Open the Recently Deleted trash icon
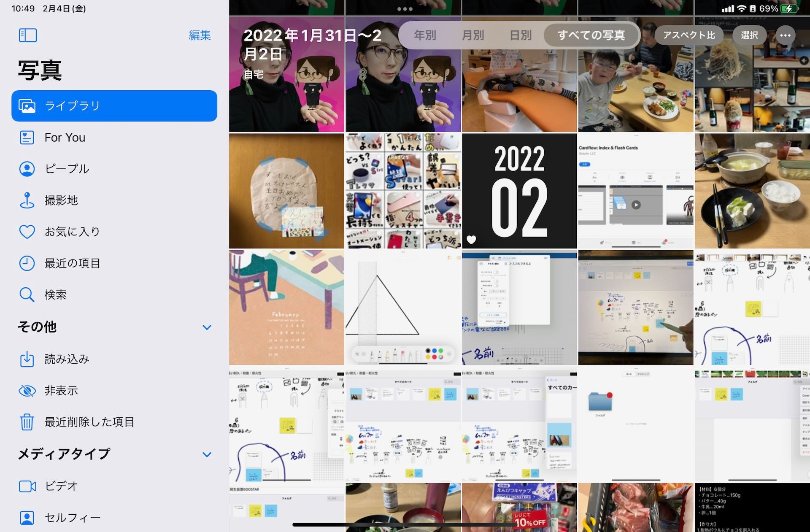Image resolution: width=810 pixels, height=532 pixels. click(27, 422)
